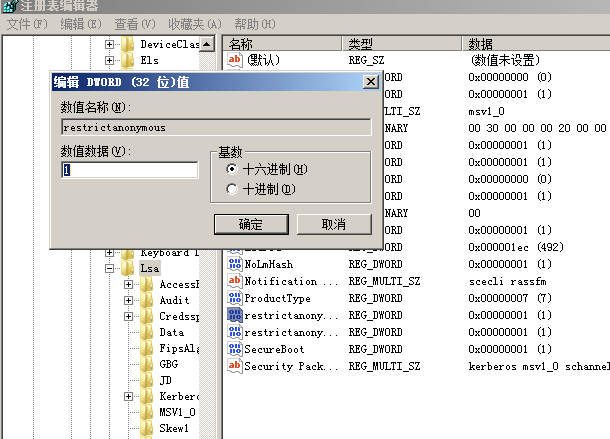
Task: Confirm with the 确定 button
Action: coord(251,224)
